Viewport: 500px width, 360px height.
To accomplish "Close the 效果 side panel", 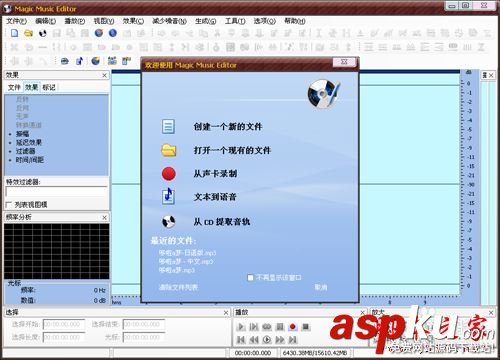I will click(x=104, y=75).
